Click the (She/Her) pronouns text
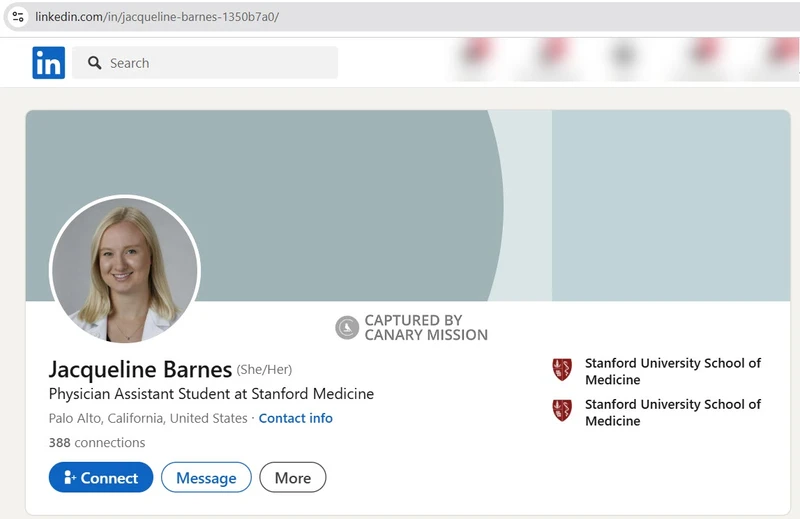800x519 pixels. (x=264, y=369)
